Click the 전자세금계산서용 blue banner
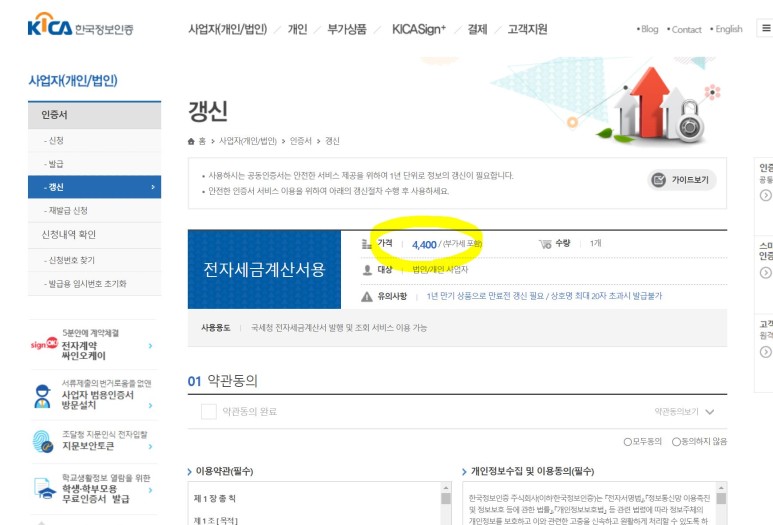Viewport: 773px width, 525px height. (x=264, y=270)
